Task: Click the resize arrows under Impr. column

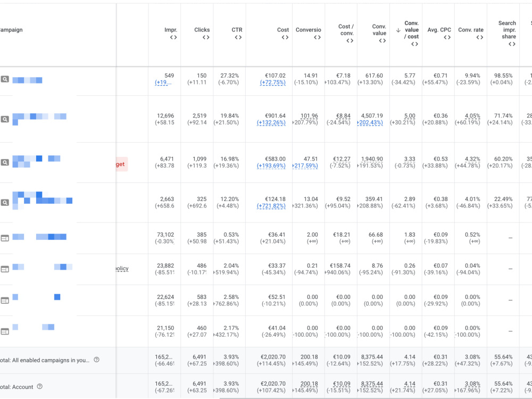Action: (x=173, y=37)
